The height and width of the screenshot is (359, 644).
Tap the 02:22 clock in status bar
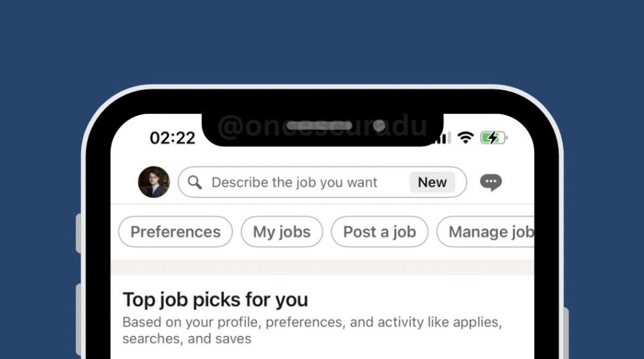[172, 138]
